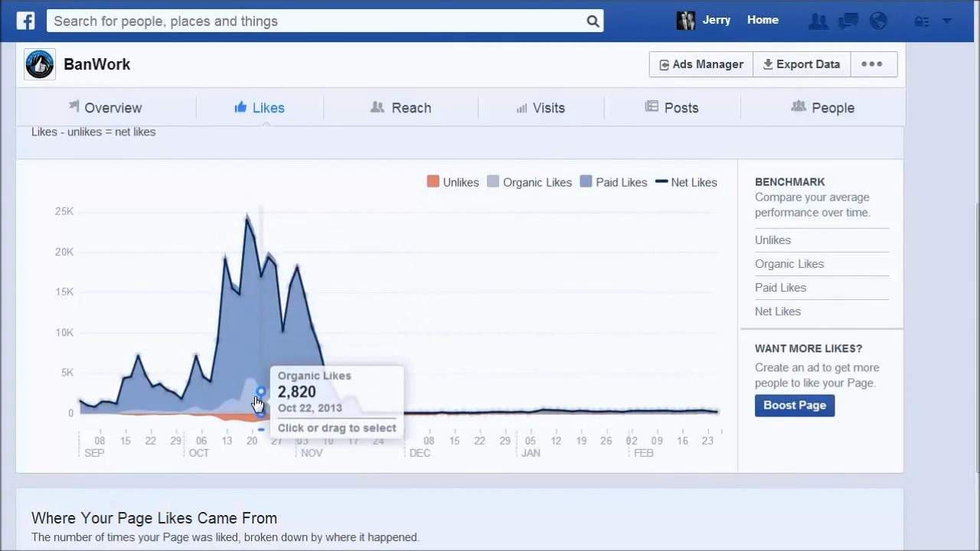This screenshot has width=980, height=551.
Task: Open the Visits tab
Action: [541, 108]
